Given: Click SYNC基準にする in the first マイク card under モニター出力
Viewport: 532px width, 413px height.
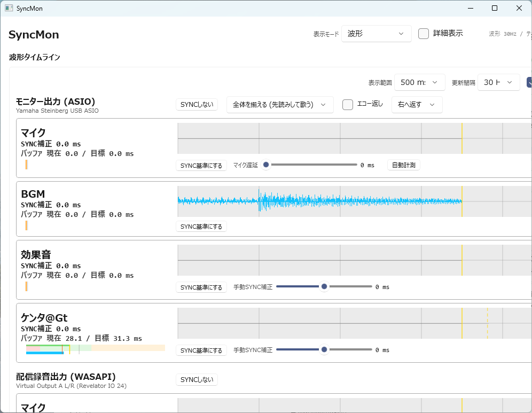Looking at the screenshot, I should [x=201, y=166].
